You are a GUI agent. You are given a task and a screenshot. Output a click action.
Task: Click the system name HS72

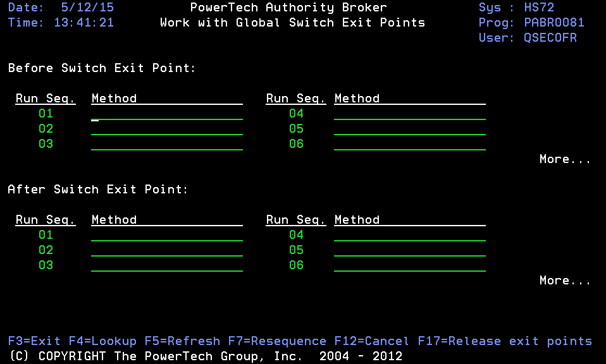tap(539, 8)
